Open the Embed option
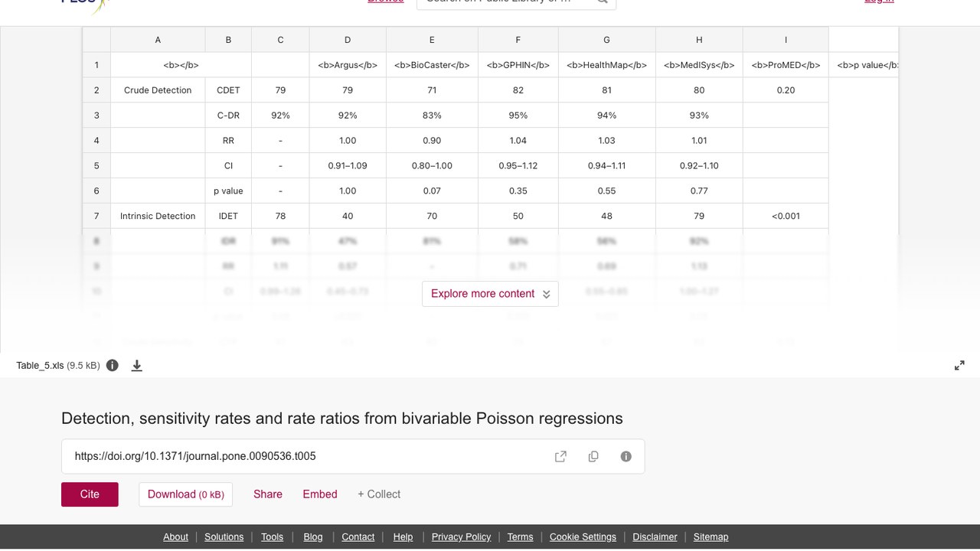The image size is (980, 551). tap(320, 494)
